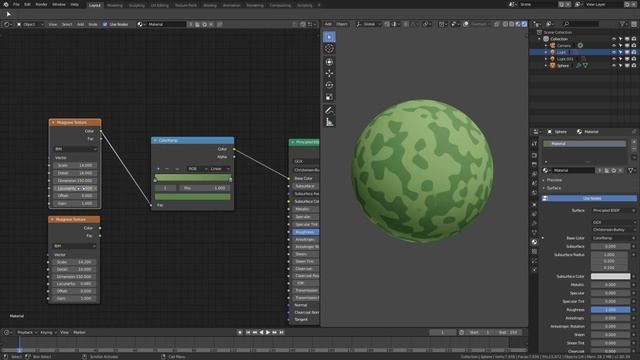The image size is (640, 360).
Task: Open the Tool properties tab icon
Action: tap(534, 144)
